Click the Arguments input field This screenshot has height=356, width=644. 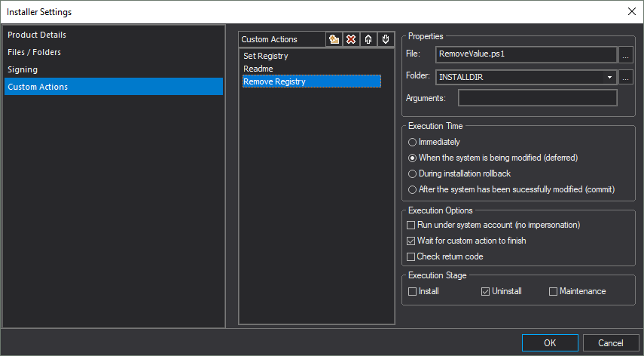[538, 98]
